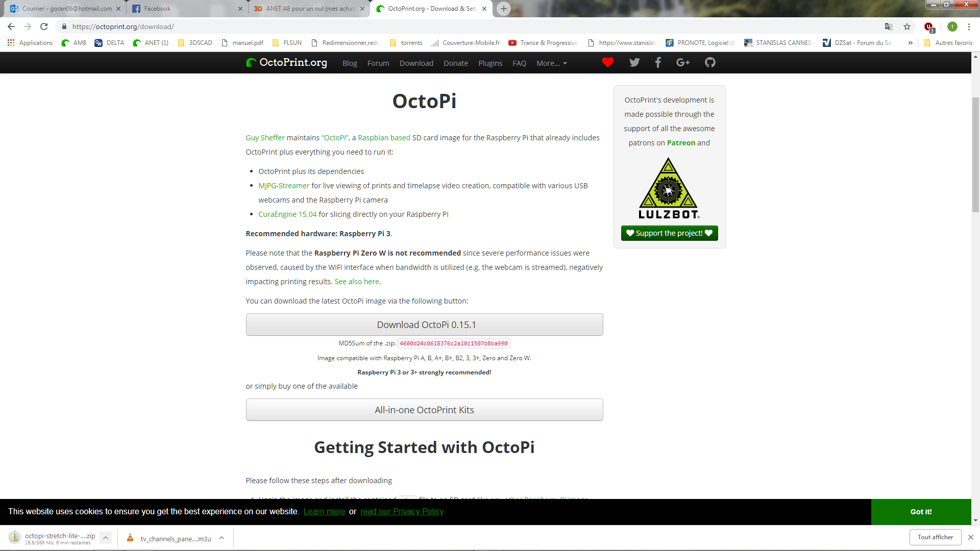Screen dimensions: 980x551
Task: Open the Blog menu item
Action: (x=350, y=63)
